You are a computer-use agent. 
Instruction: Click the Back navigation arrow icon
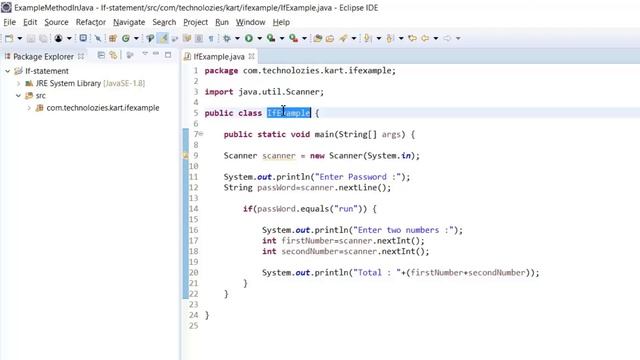(425, 38)
